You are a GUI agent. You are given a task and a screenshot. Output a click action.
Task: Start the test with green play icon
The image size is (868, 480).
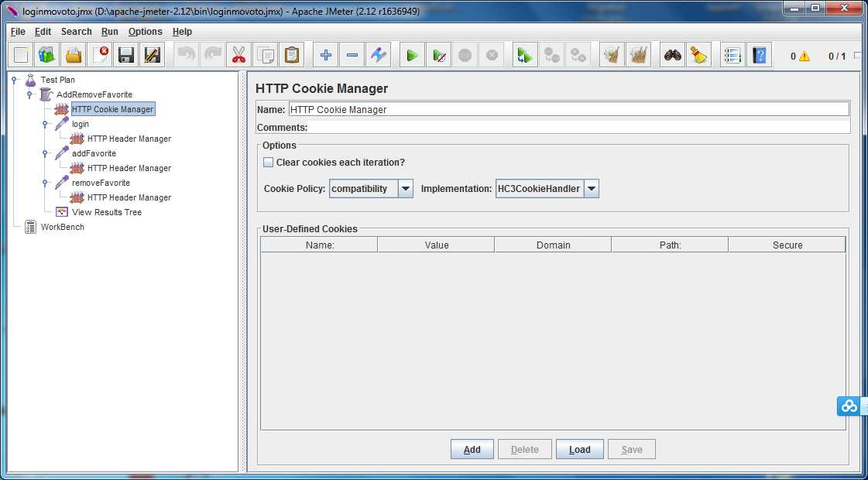point(413,55)
